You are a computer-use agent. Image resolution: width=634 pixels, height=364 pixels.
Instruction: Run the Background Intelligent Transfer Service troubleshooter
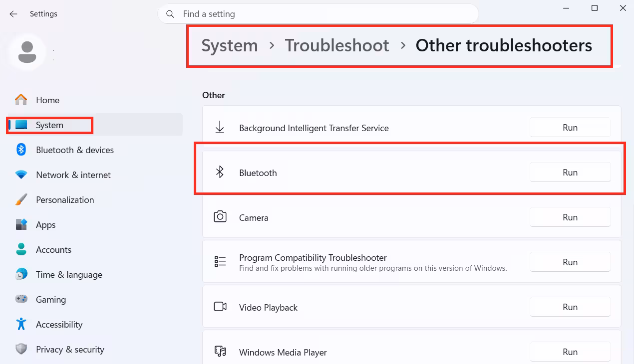point(570,128)
